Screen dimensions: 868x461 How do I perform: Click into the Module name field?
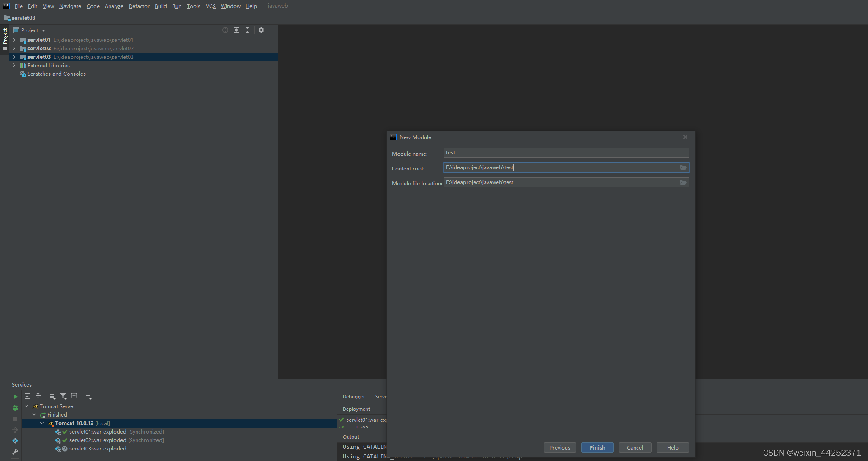point(566,153)
